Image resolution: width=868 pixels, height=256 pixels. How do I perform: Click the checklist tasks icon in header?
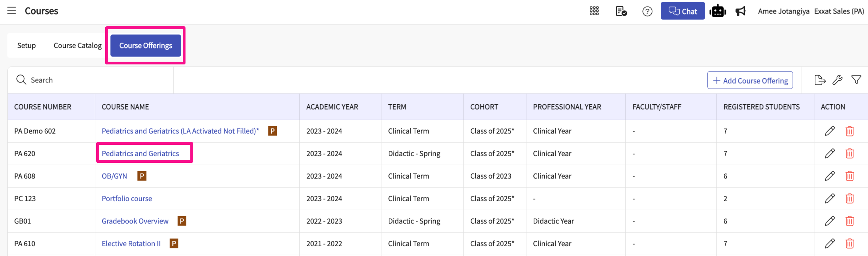point(621,11)
